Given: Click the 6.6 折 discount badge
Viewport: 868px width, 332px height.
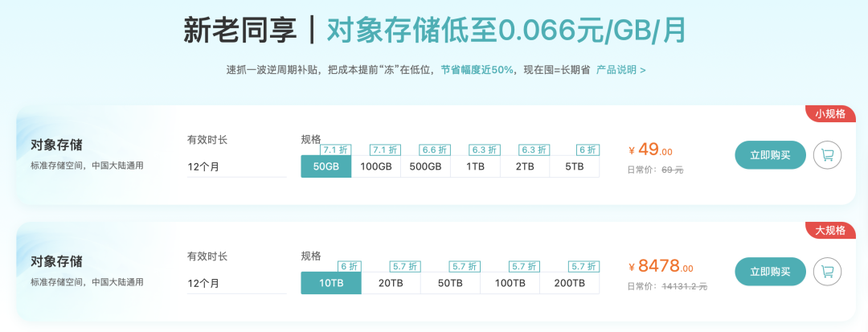Looking at the screenshot, I should tap(435, 150).
